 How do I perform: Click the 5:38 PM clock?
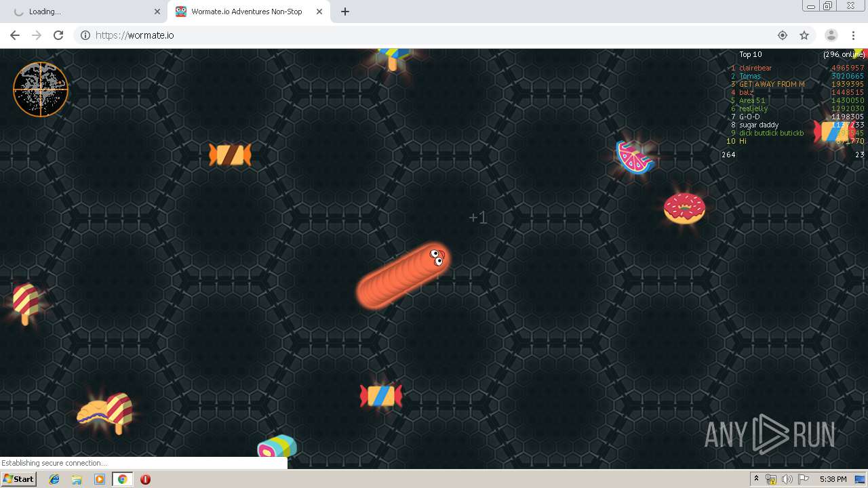pyautogui.click(x=833, y=479)
